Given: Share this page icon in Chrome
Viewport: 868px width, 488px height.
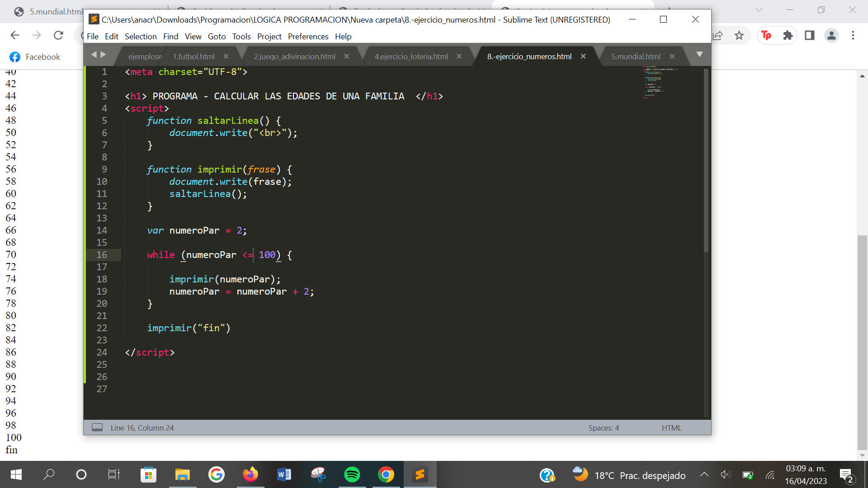Looking at the screenshot, I should pyautogui.click(x=717, y=35).
